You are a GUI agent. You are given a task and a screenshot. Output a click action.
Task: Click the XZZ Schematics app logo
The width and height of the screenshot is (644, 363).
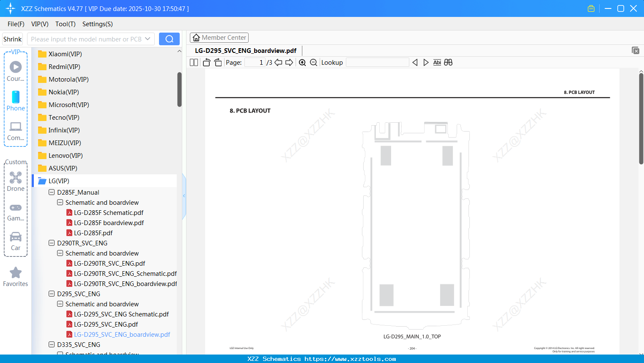tap(10, 8)
